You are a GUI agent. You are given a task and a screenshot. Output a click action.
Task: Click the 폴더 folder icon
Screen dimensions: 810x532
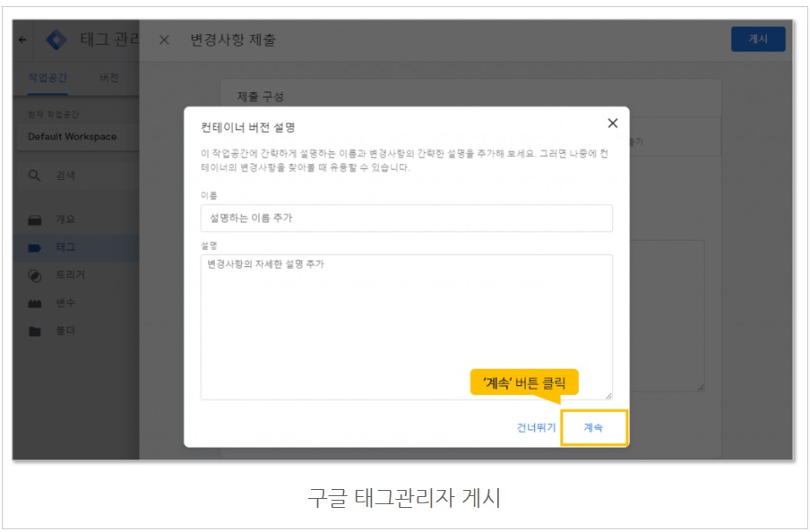35,331
